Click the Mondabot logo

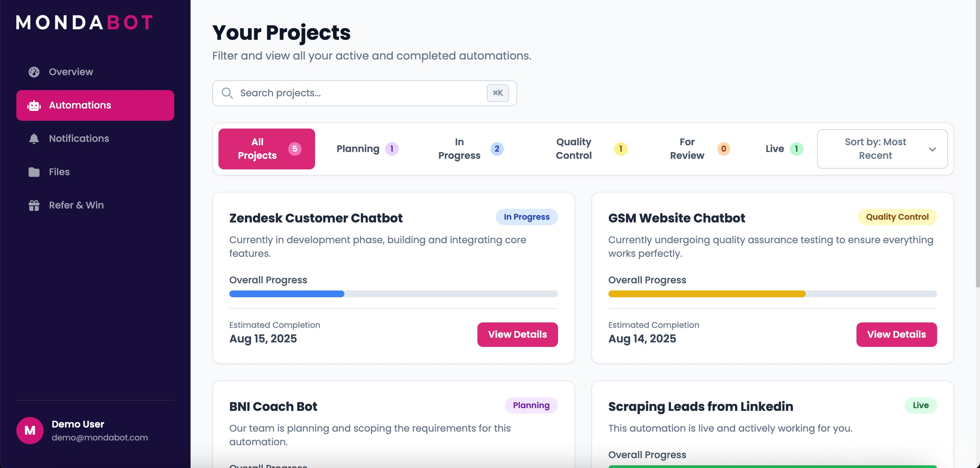tap(84, 22)
